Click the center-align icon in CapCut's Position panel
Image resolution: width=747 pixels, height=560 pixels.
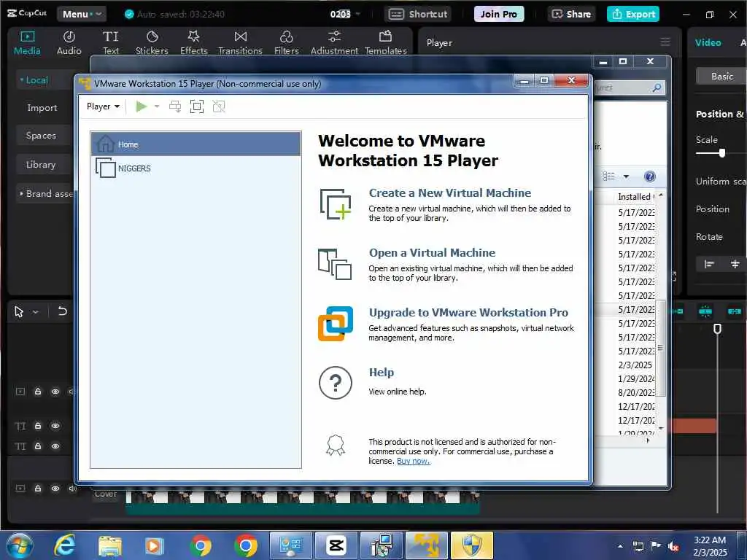(x=735, y=264)
